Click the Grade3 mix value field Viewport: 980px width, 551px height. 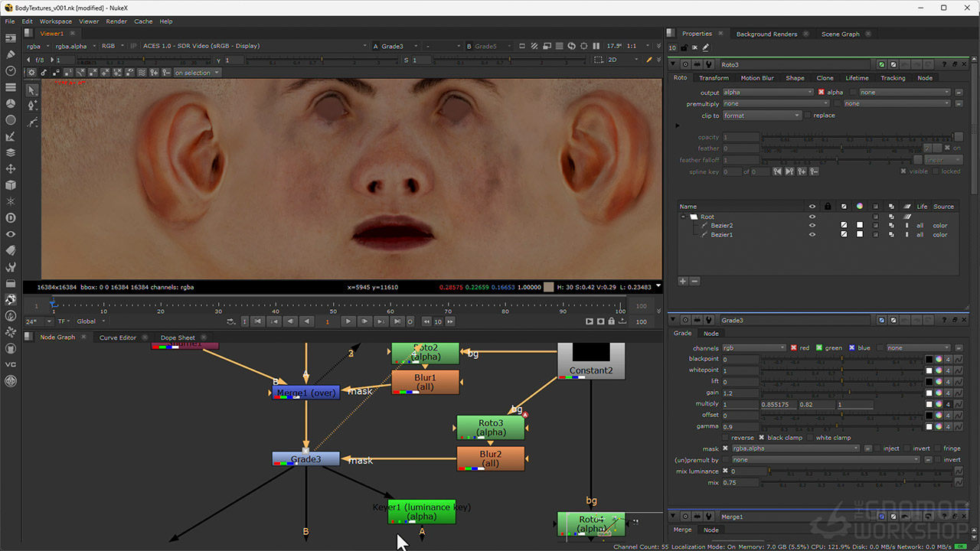click(741, 483)
